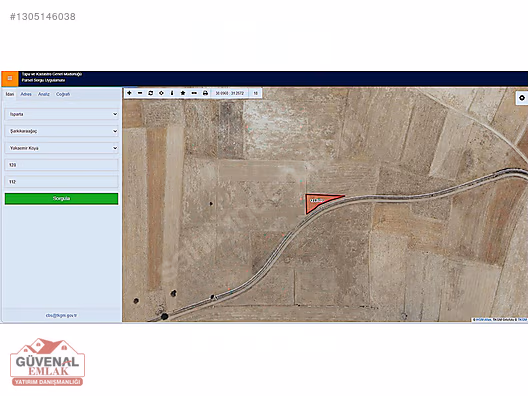
Task: Expand the Şarkikaraağaç district dropdown
Action: click(x=62, y=131)
